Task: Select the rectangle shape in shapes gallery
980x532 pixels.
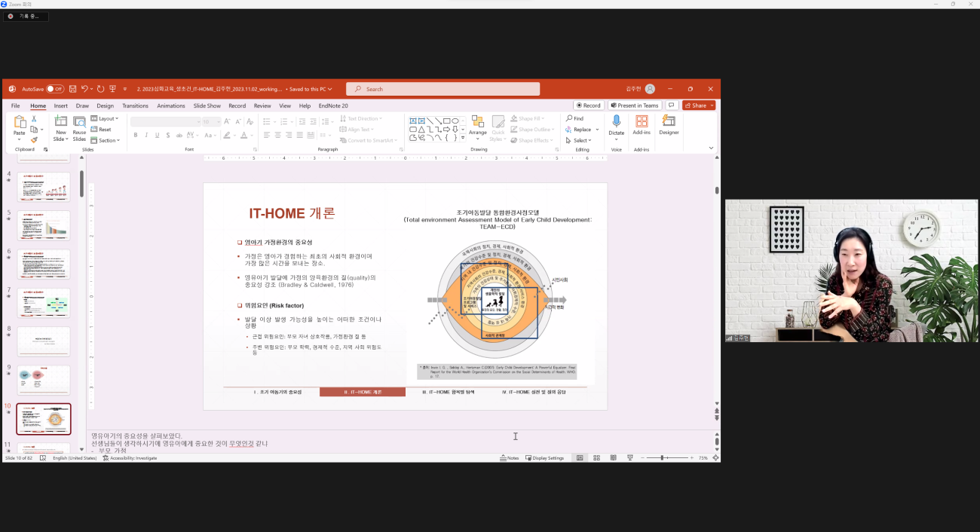Action: coord(446,121)
